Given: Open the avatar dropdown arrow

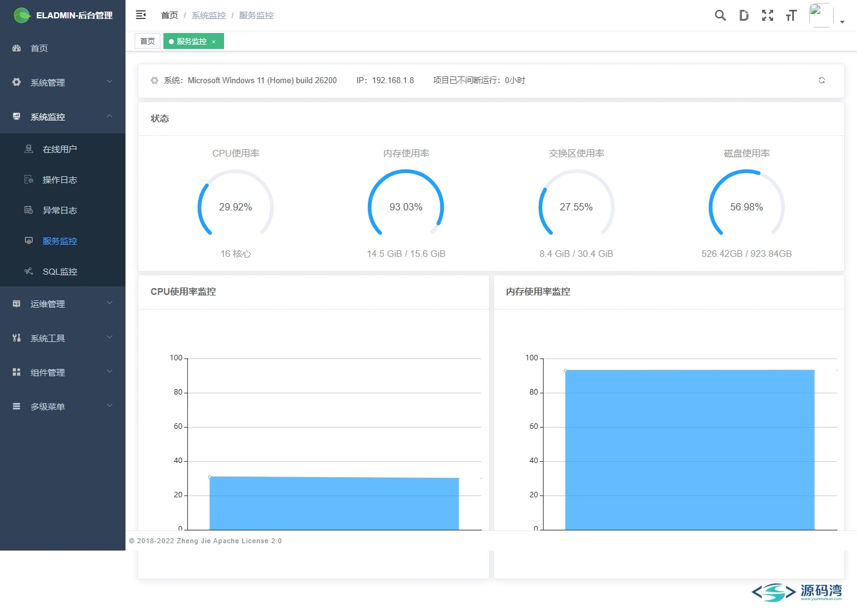Looking at the screenshot, I should 842,22.
